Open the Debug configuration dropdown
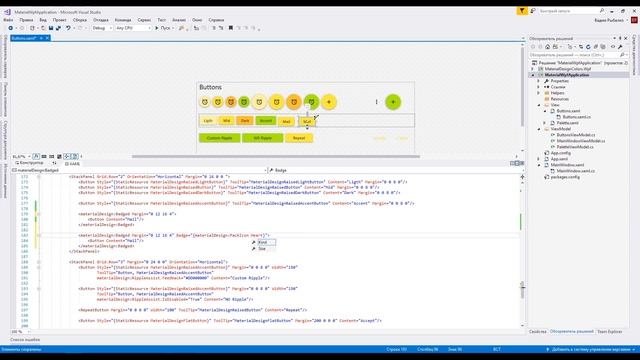The height and width of the screenshot is (360, 640). pyautogui.click(x=102, y=28)
